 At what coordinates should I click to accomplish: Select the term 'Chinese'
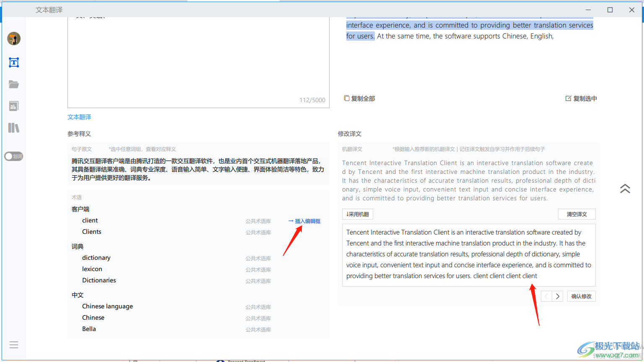pyautogui.click(x=93, y=318)
